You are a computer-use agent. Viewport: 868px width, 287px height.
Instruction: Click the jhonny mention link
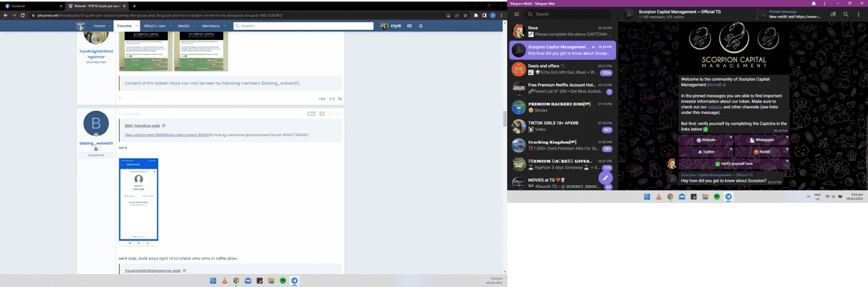click(x=714, y=85)
